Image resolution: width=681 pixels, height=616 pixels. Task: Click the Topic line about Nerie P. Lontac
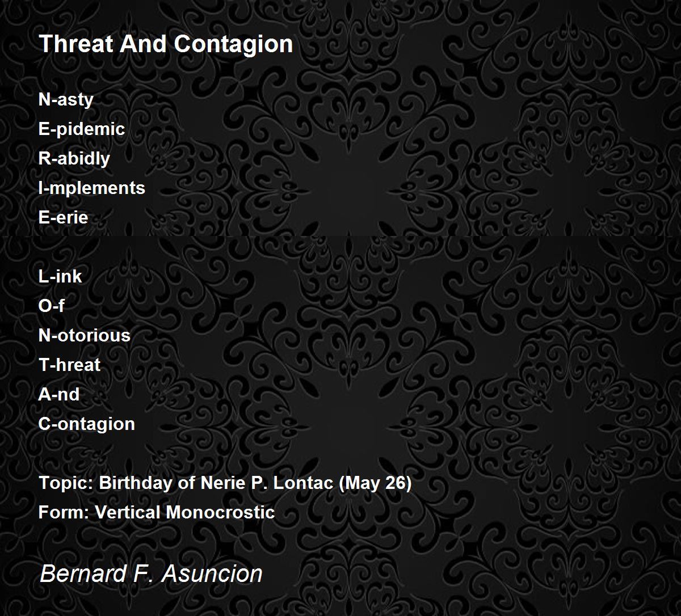225,483
